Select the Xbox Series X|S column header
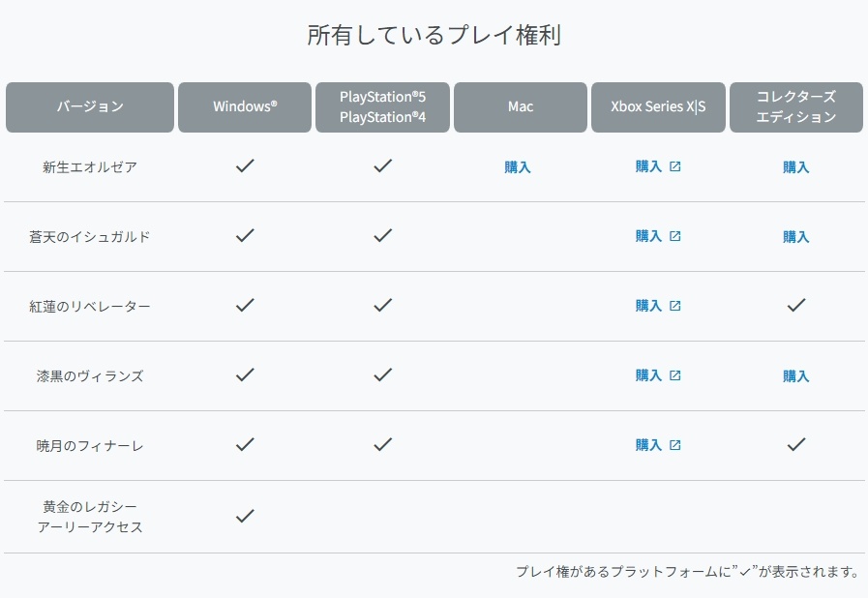 [658, 106]
